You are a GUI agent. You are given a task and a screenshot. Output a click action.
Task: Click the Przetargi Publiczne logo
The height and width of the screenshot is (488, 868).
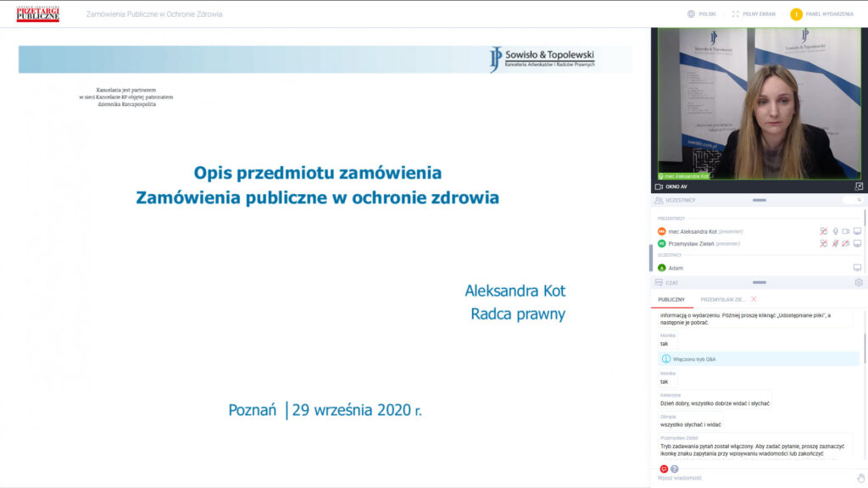pyautogui.click(x=38, y=14)
